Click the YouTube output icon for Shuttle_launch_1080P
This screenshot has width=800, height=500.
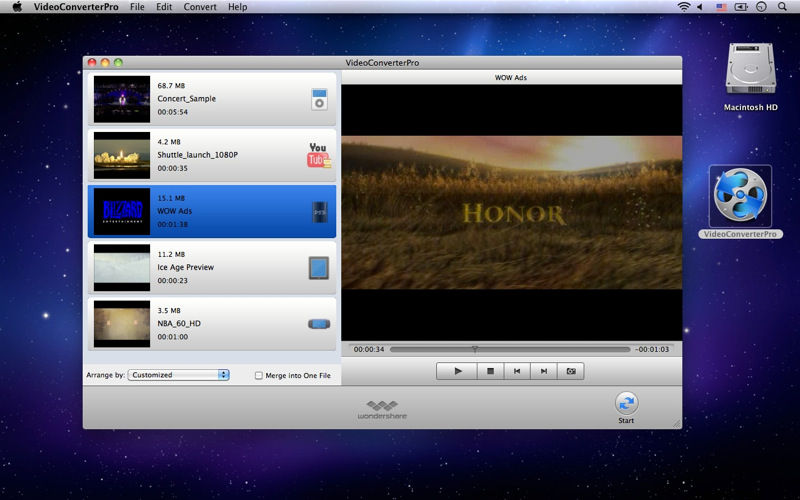pos(319,155)
